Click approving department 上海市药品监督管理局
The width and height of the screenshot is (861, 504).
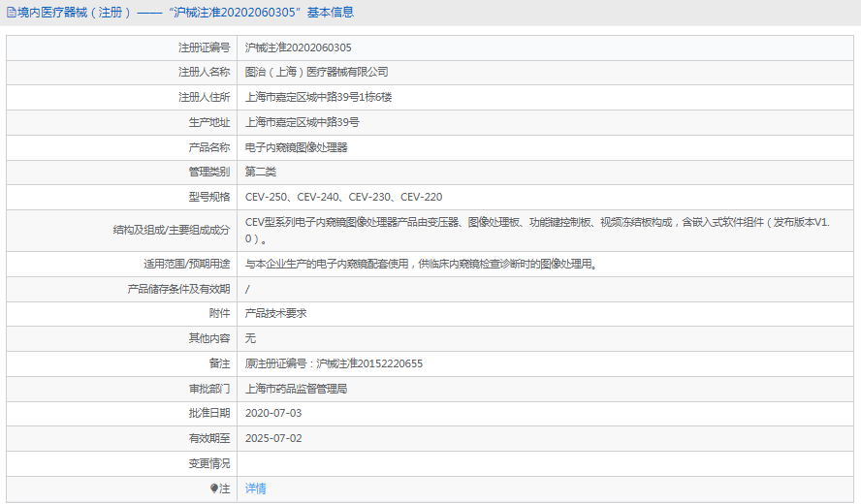point(296,389)
